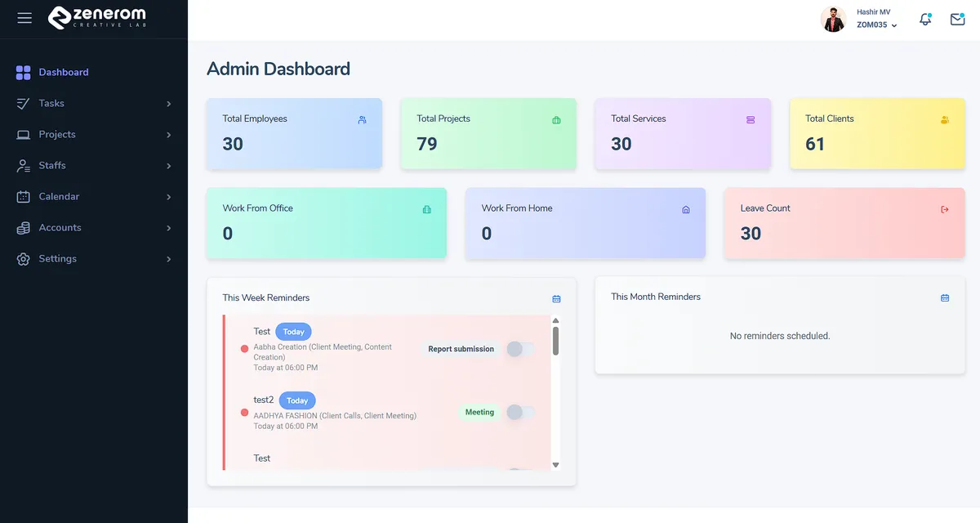Click red dot beside Aabha Creation reminder
The image size is (980, 523).
pyautogui.click(x=244, y=349)
